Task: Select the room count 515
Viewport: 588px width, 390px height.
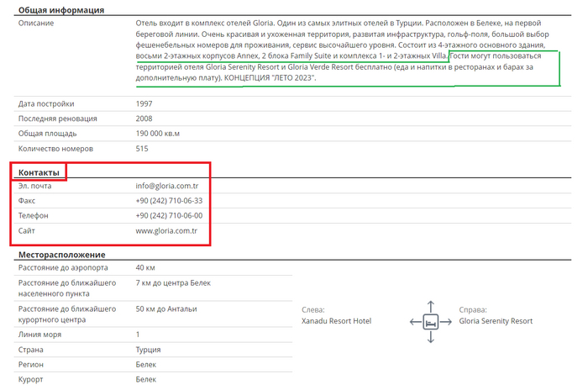Action: click(142, 149)
